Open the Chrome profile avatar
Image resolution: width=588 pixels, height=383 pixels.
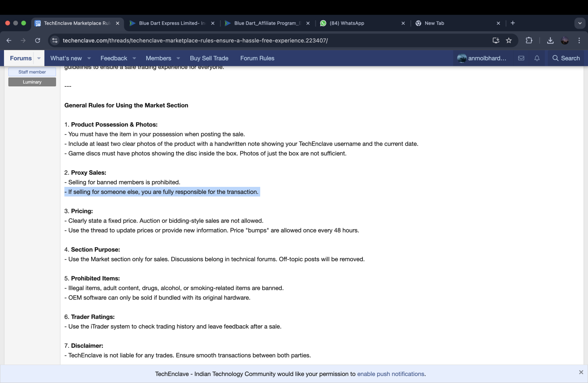click(x=565, y=40)
